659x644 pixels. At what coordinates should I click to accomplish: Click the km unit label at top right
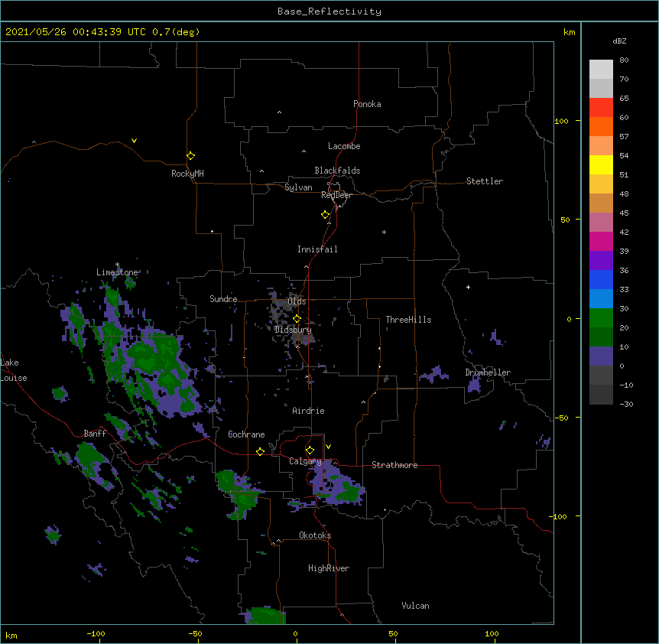[x=569, y=32]
